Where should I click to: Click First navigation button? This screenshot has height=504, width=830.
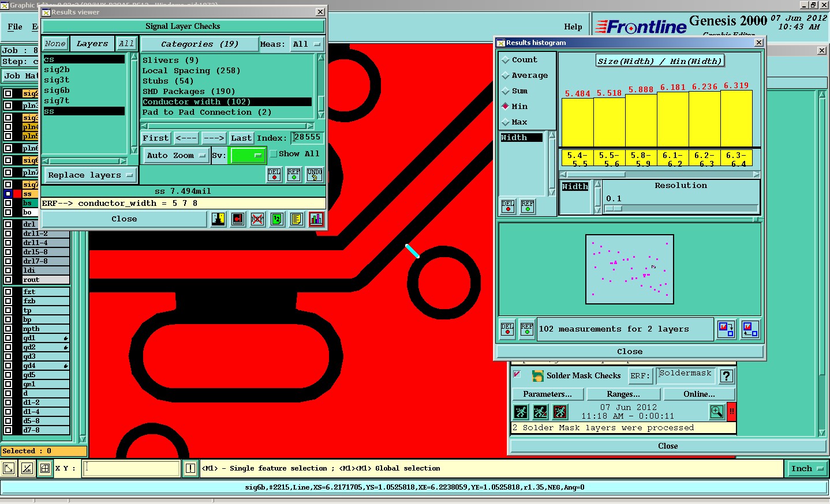click(156, 138)
